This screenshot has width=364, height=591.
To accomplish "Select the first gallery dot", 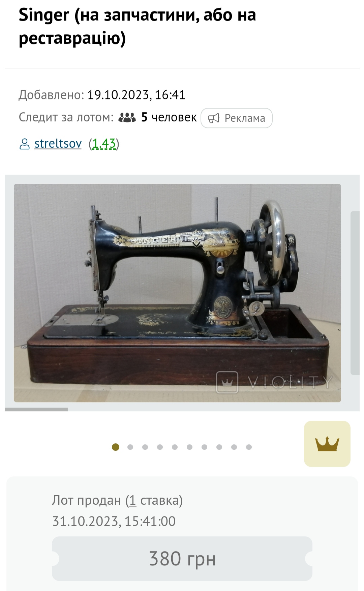I will (116, 447).
